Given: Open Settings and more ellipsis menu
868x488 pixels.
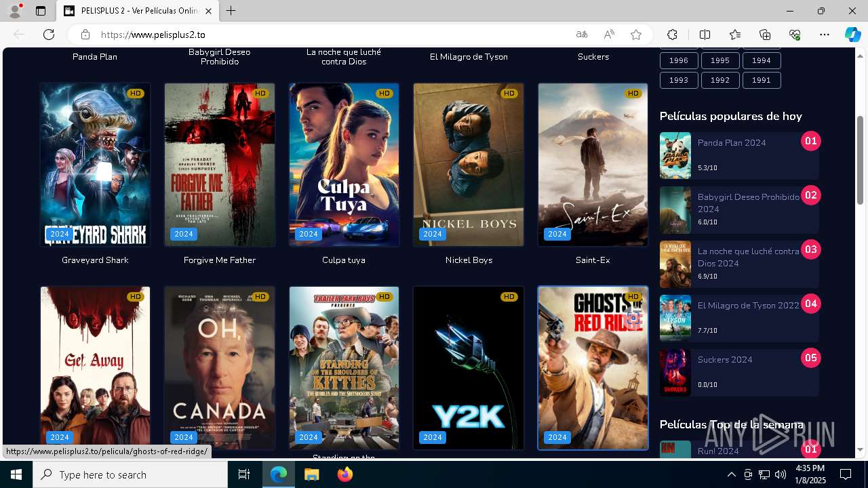Looking at the screenshot, I should (x=825, y=35).
